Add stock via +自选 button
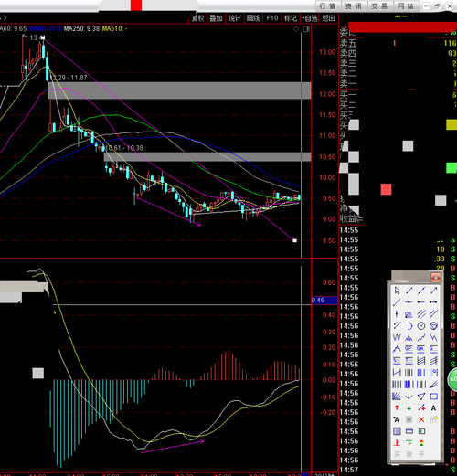457x476 pixels. click(x=310, y=18)
